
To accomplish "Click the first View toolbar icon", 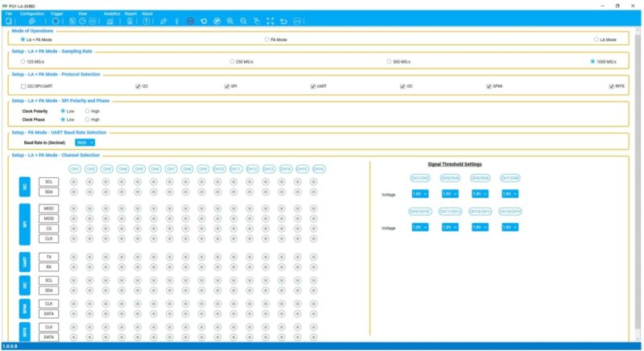I will [72, 21].
